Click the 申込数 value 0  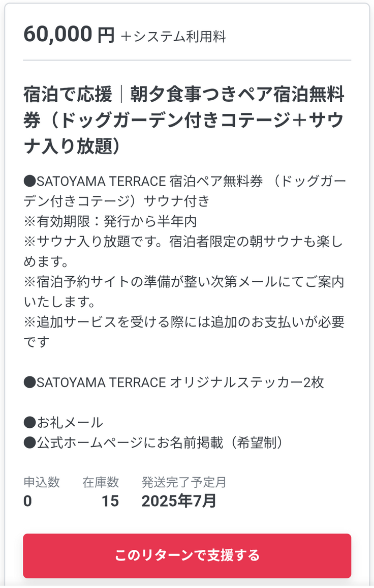27,501
